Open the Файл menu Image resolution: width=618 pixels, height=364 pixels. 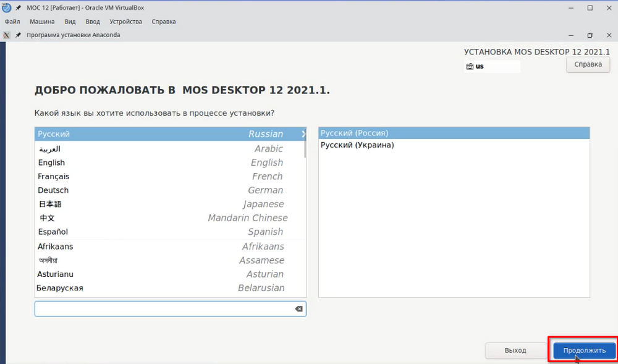pyautogui.click(x=12, y=22)
